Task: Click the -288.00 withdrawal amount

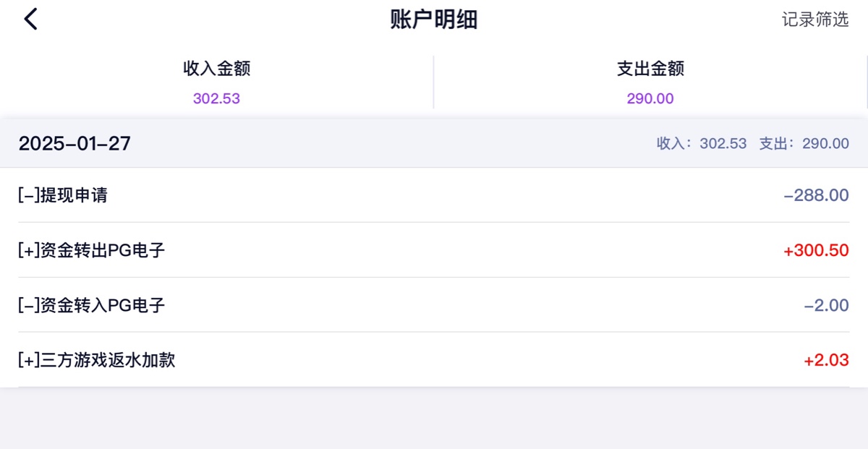Action: point(816,195)
